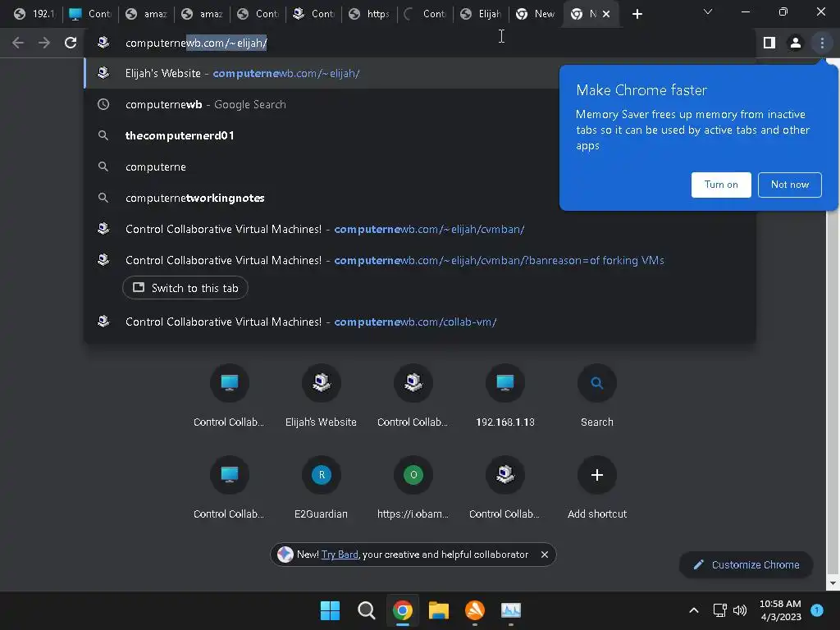
Task: Select the collab-vm/ URL suggestion
Action: coord(420,322)
